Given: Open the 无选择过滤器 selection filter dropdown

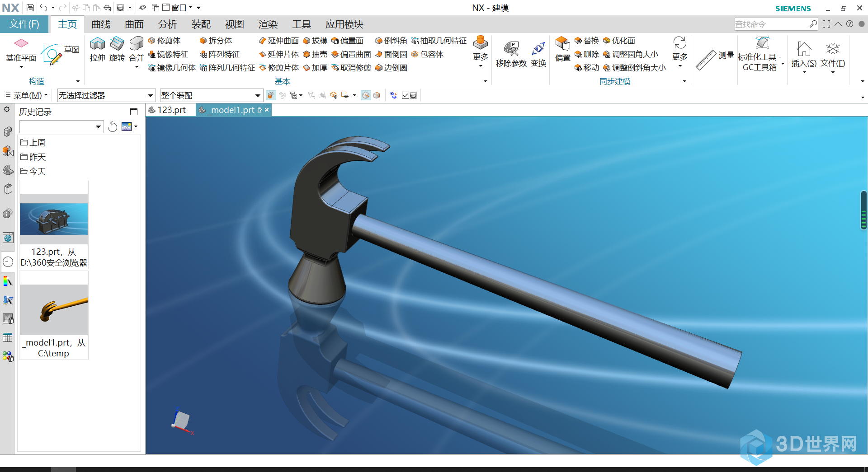Looking at the screenshot, I should (106, 95).
